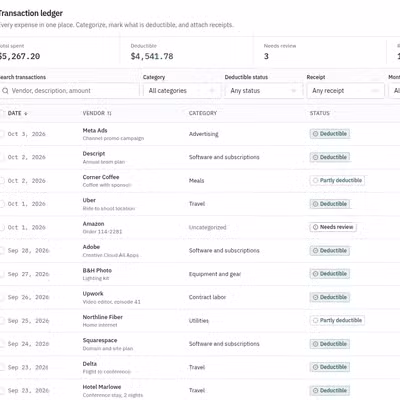This screenshot has height=400, width=400.
Task: Click the Equipment and gear category cell
Action: coord(215,274)
